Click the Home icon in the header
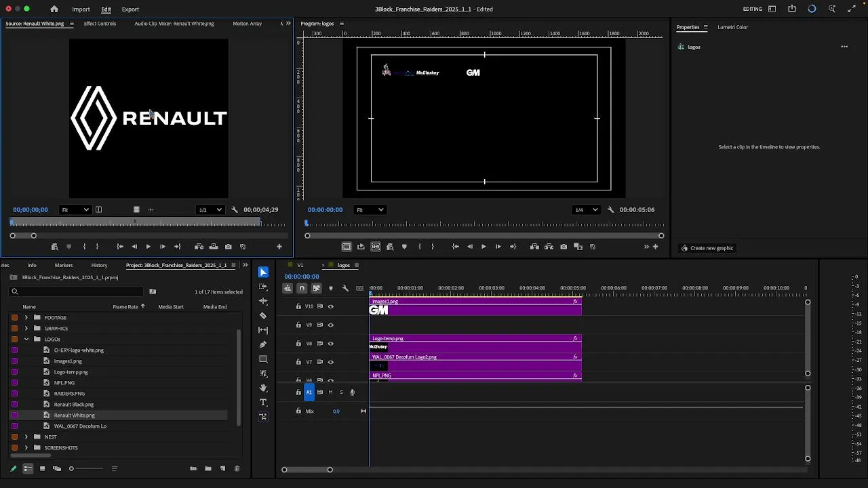The width and height of the screenshot is (868, 488). tap(54, 9)
